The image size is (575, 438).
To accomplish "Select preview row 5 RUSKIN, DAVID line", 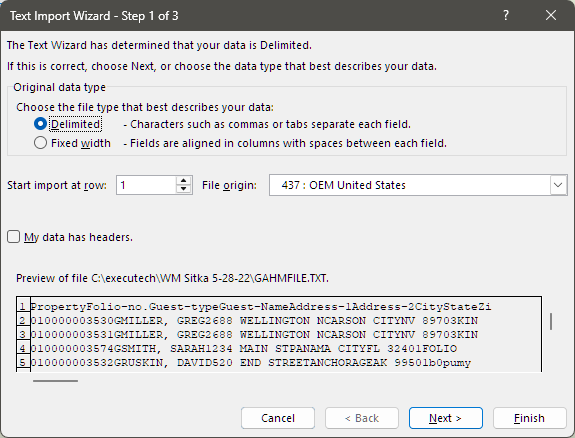I will (250, 362).
